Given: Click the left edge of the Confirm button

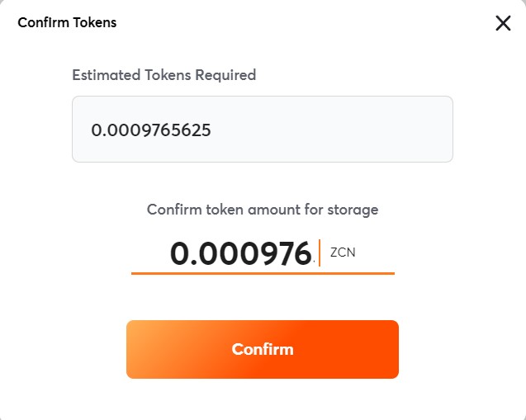Looking at the screenshot, I should click(x=135, y=349).
